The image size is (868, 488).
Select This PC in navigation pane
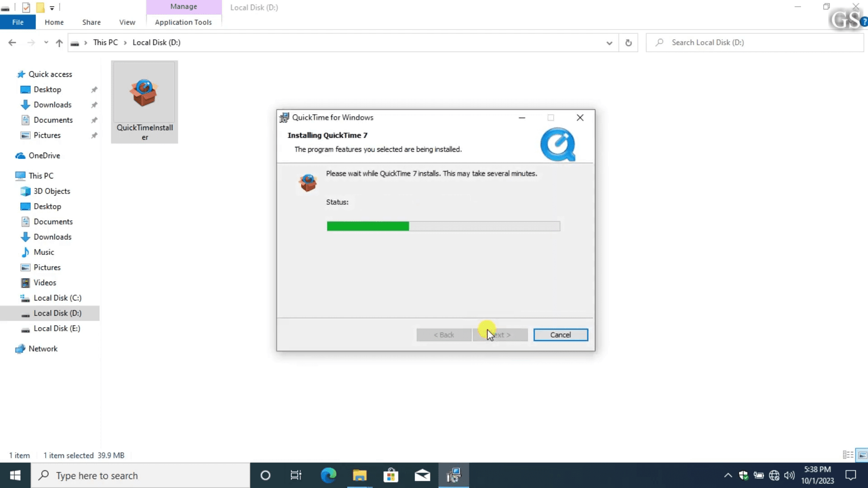point(41,176)
